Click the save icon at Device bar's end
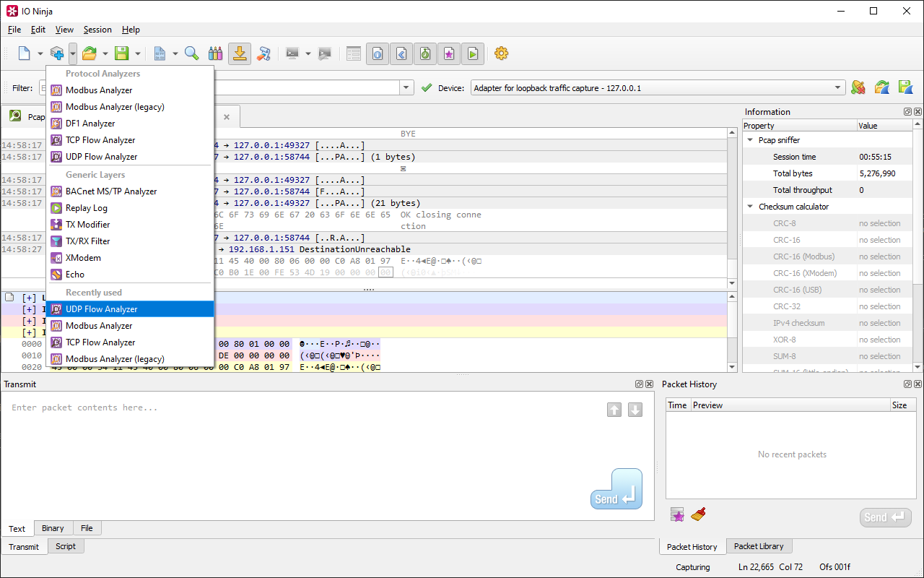The image size is (924, 578). pyautogui.click(x=905, y=87)
